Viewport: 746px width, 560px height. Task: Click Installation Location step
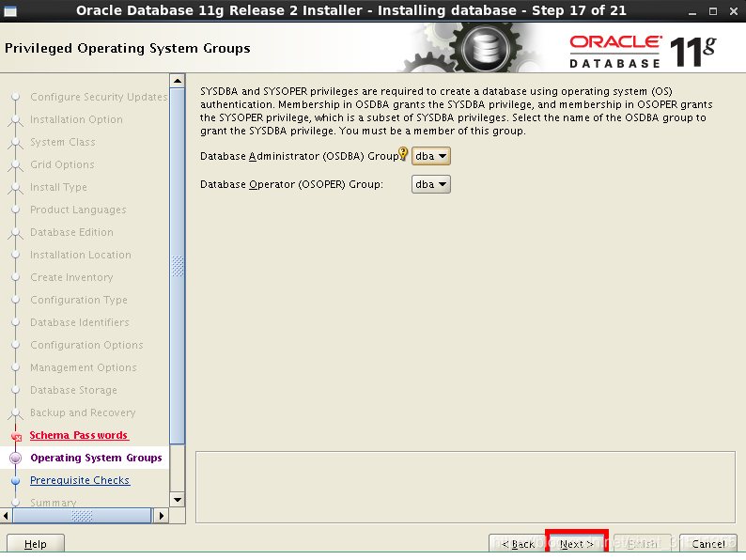point(81,255)
